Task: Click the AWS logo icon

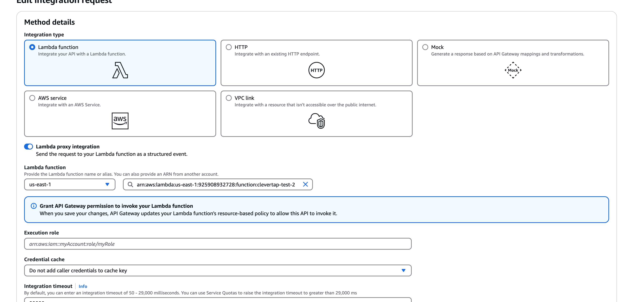Action: (x=120, y=121)
